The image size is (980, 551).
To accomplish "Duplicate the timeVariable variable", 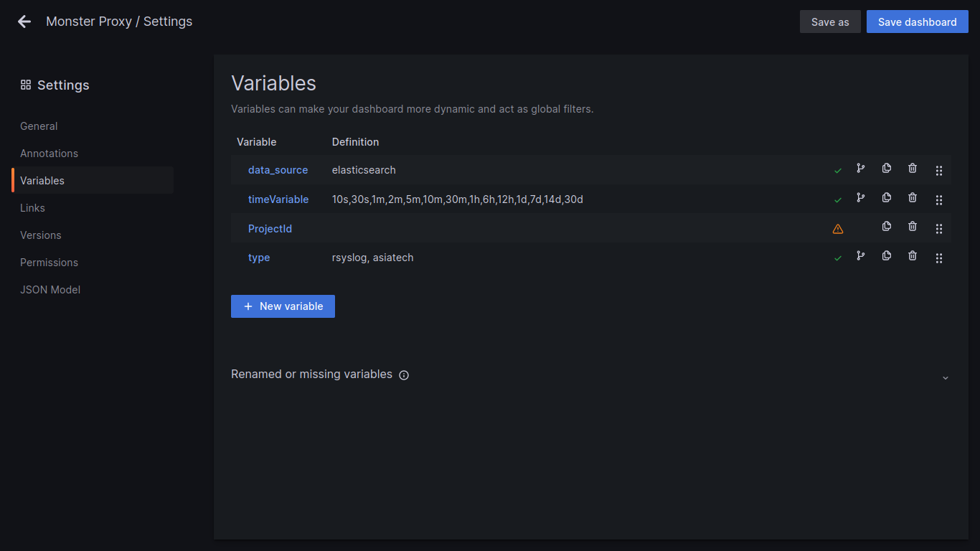I will tap(887, 197).
